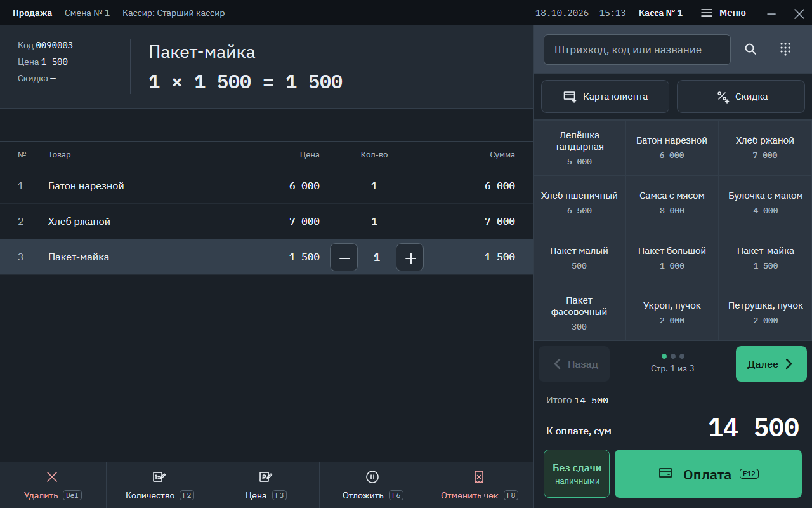
Task: Open the Цена price editor
Action: tap(266, 485)
